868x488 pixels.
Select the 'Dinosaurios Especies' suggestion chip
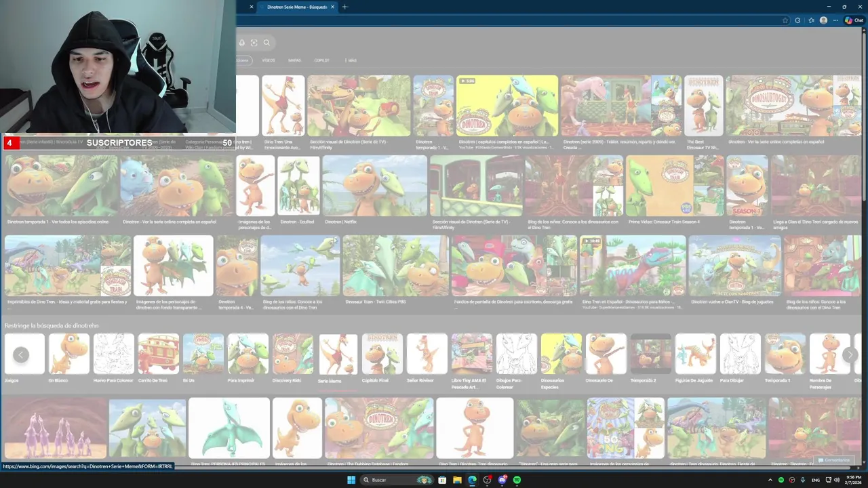(561, 361)
